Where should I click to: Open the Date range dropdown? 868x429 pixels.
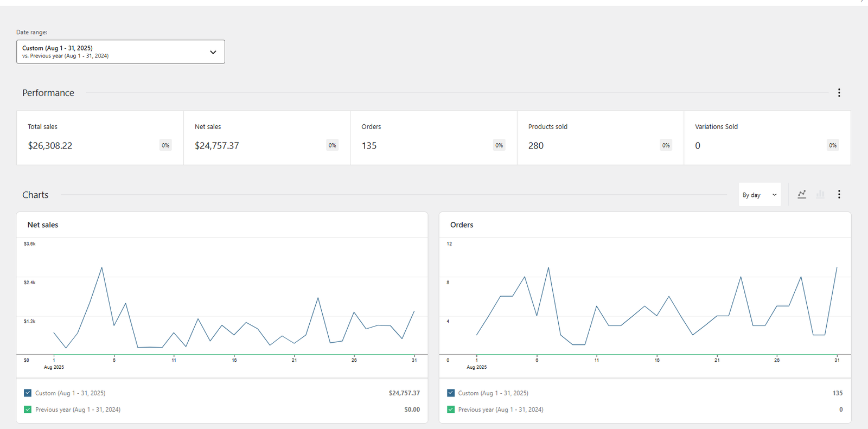point(120,52)
